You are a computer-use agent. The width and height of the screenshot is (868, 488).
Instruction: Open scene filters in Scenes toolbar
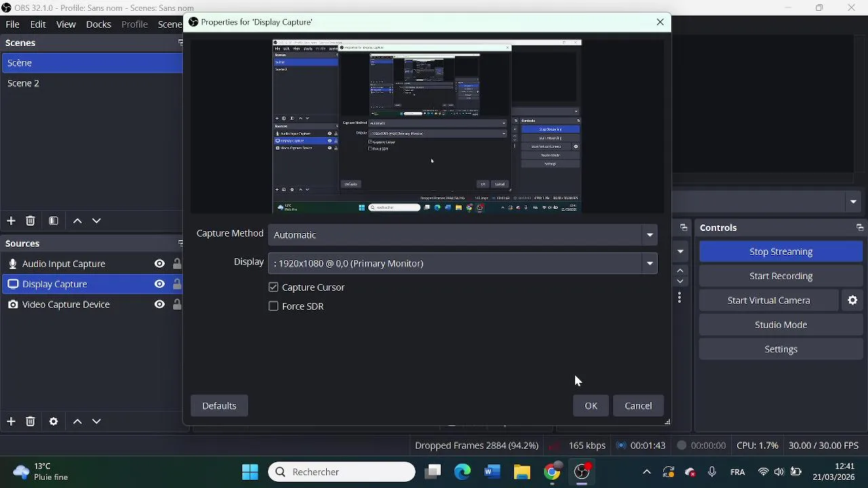point(54,221)
